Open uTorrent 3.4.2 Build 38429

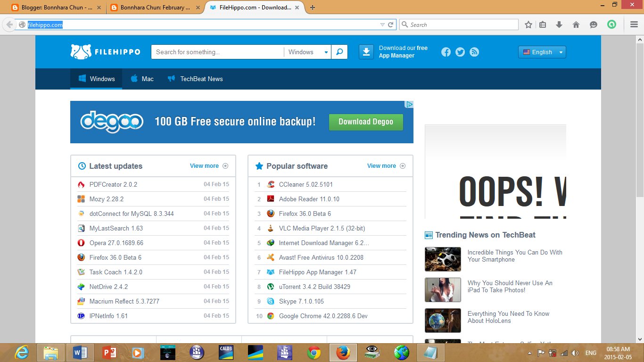point(314,287)
